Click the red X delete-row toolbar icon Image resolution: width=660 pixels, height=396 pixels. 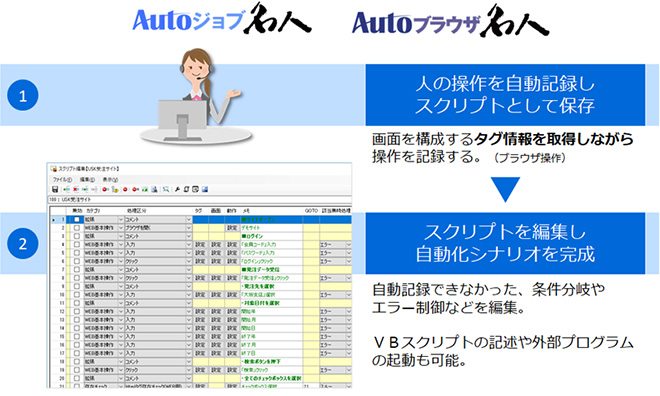(x=76, y=189)
